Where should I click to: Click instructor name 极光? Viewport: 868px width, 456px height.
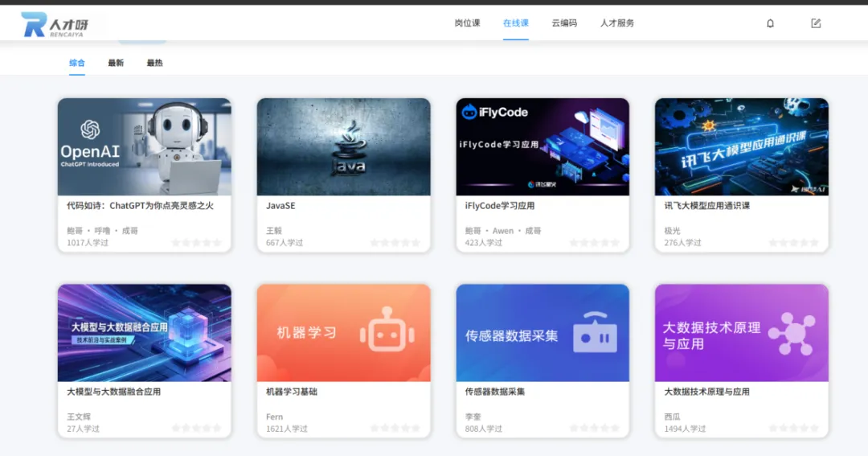(672, 231)
